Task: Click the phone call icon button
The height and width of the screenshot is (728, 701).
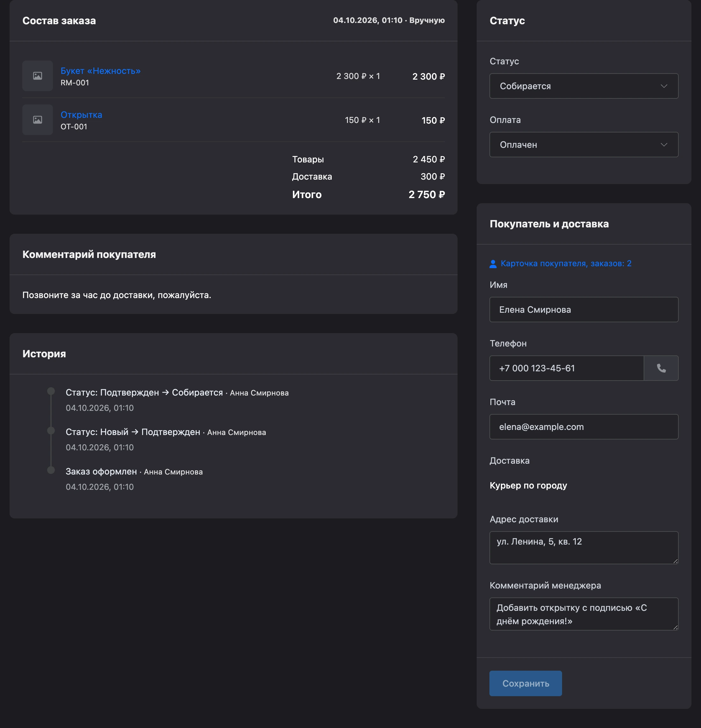Action: [661, 368]
